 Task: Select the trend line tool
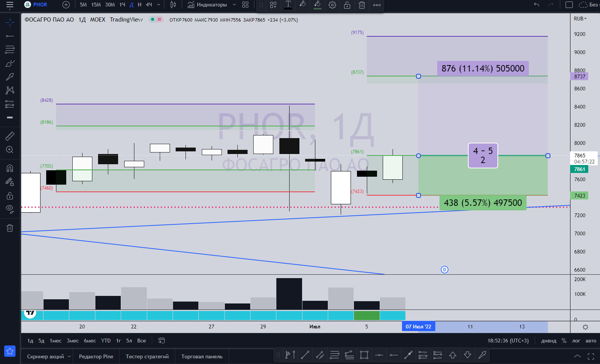coord(10,36)
